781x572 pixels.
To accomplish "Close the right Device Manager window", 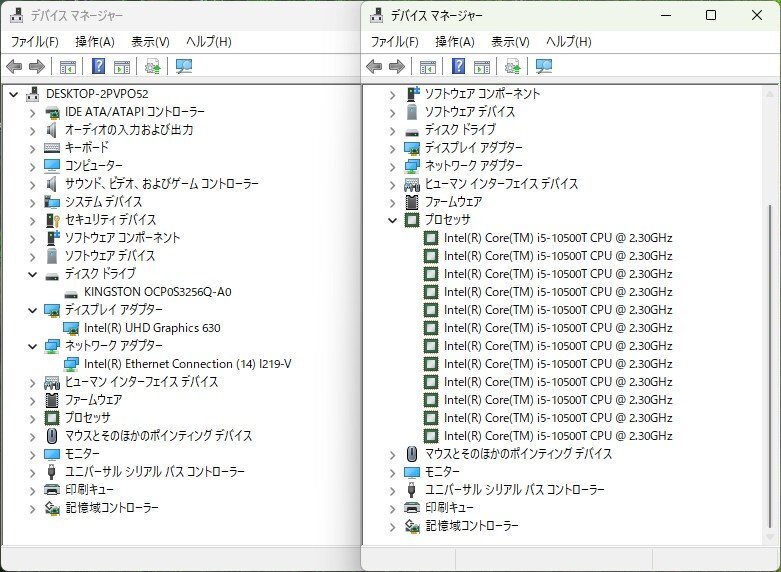I will coord(757,15).
